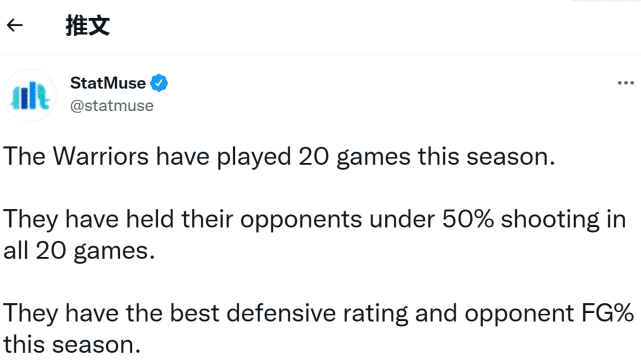Open the @statmuse handle link
641x360 pixels.
coord(112,106)
